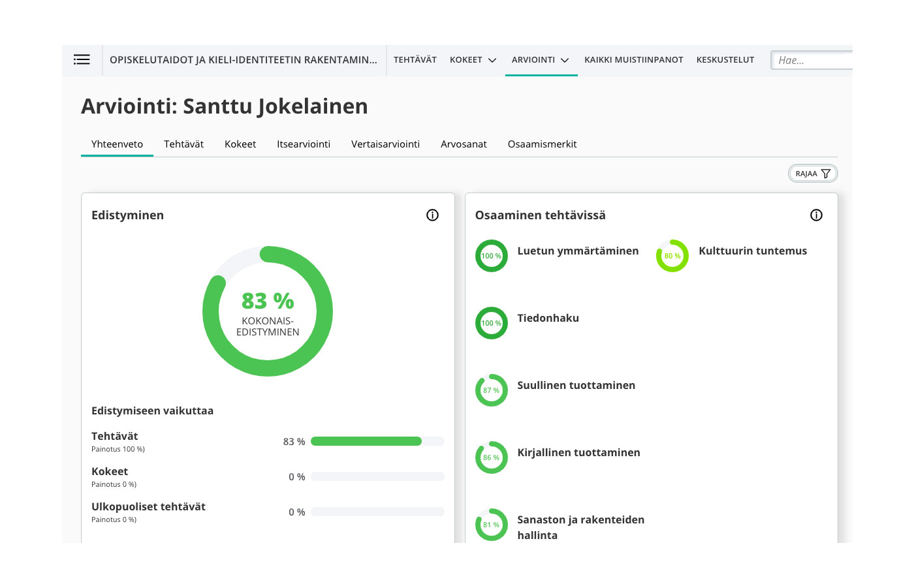Open Kaikki muistiinpanot page
This screenshot has height=588, width=914.
click(x=633, y=60)
